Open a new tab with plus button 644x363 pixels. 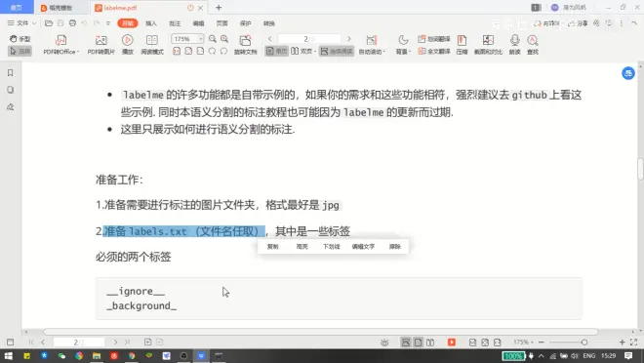coord(219,8)
